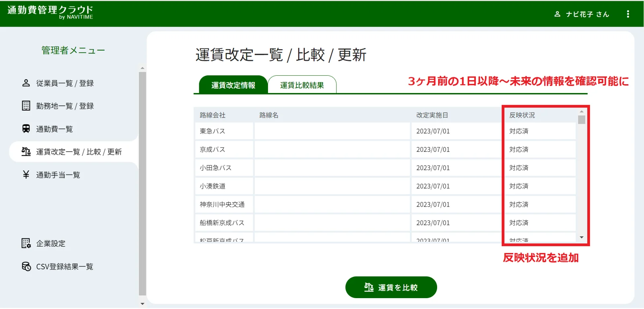This screenshot has width=644, height=309.
Task: Select the 京成バス cell
Action: point(224,149)
